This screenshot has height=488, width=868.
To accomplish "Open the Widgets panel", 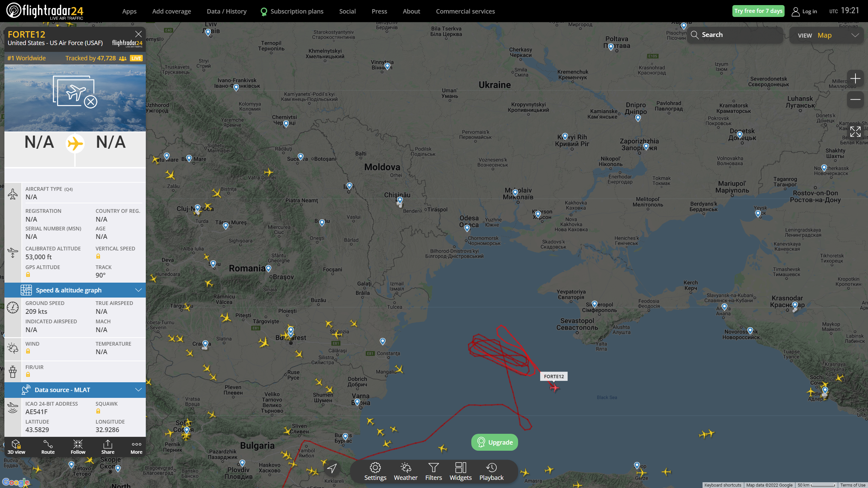I will [460, 471].
